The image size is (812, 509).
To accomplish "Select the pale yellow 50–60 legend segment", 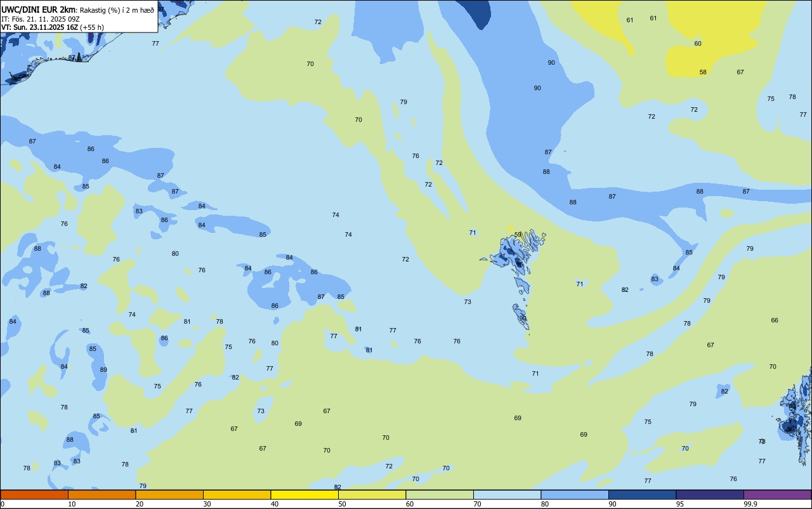I will point(372,494).
